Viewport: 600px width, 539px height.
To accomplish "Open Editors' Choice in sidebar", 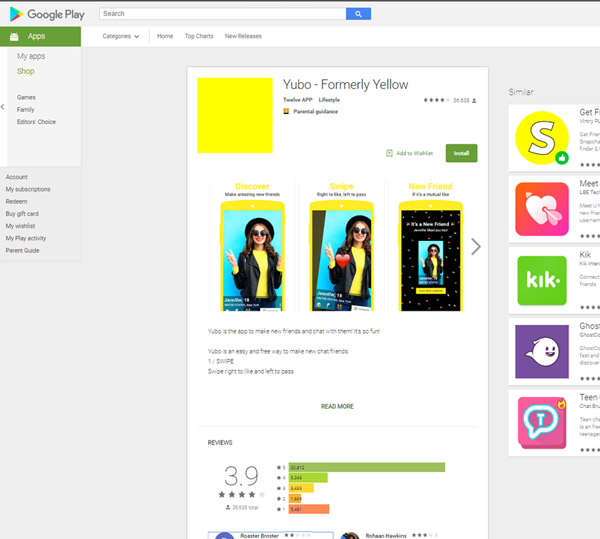I will tap(36, 122).
